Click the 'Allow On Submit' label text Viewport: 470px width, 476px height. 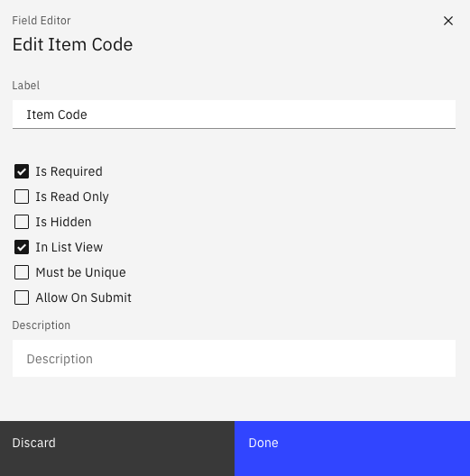pos(84,297)
